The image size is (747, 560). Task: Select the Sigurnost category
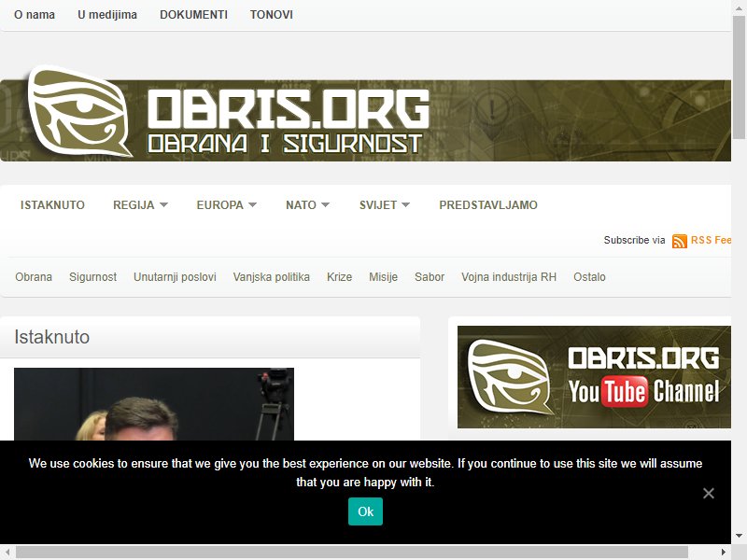pyautogui.click(x=92, y=277)
